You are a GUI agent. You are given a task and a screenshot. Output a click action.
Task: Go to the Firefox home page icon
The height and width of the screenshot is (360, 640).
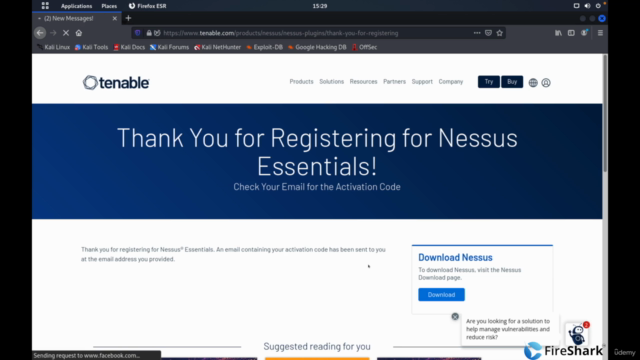pyautogui.click(x=79, y=33)
